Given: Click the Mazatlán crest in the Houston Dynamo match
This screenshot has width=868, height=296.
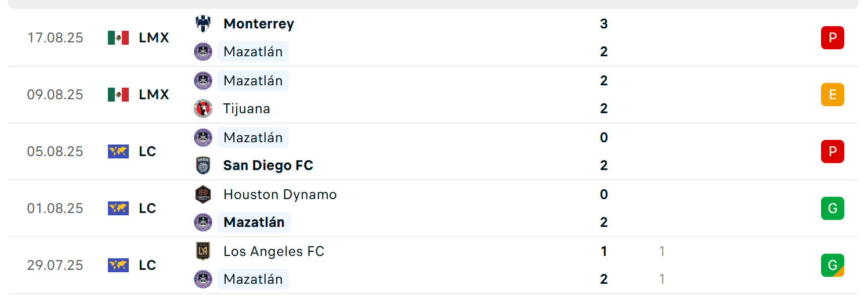Looking at the screenshot, I should pyautogui.click(x=203, y=222).
